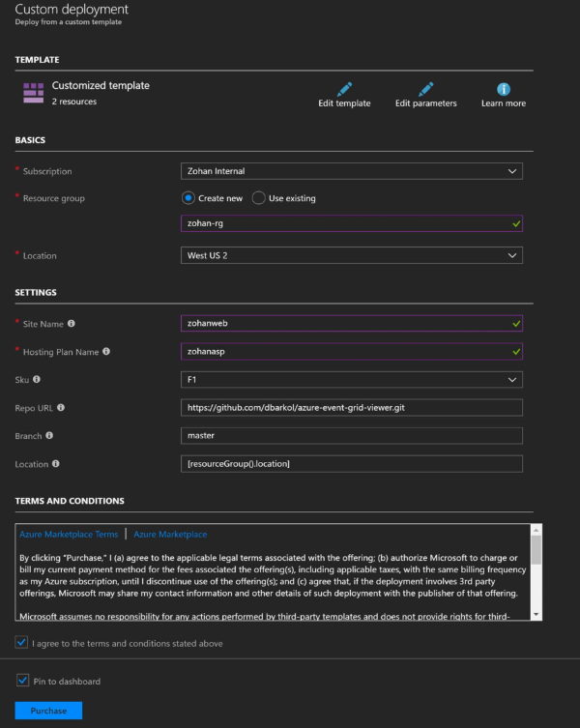Show info tooltip for Hosting Plan Name

106,351
